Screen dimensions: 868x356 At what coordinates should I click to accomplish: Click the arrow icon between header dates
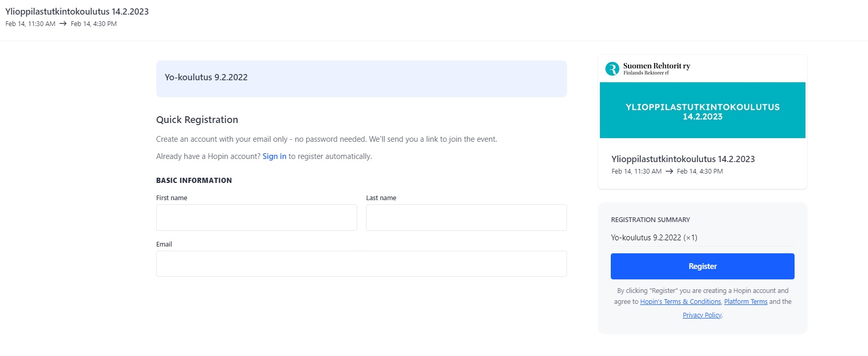click(x=63, y=24)
